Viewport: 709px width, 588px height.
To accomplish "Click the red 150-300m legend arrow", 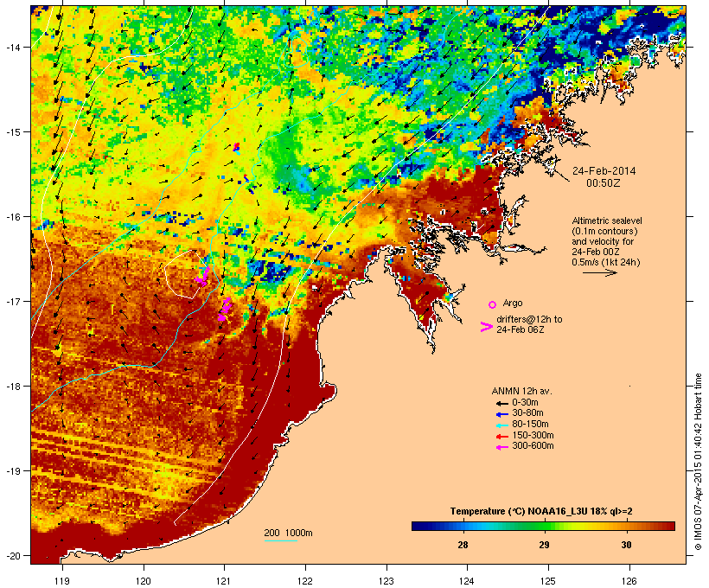I will pos(502,437).
